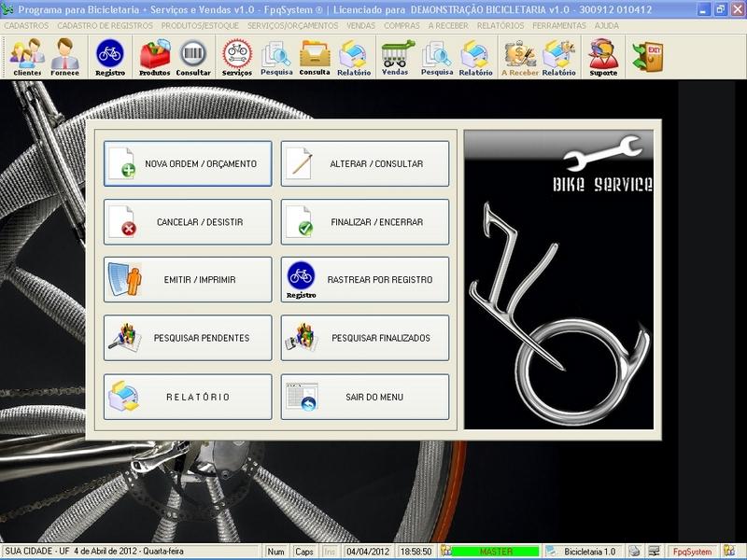The width and height of the screenshot is (747, 560).
Task: Open the FERRAMENTAS menu
Action: [558, 26]
